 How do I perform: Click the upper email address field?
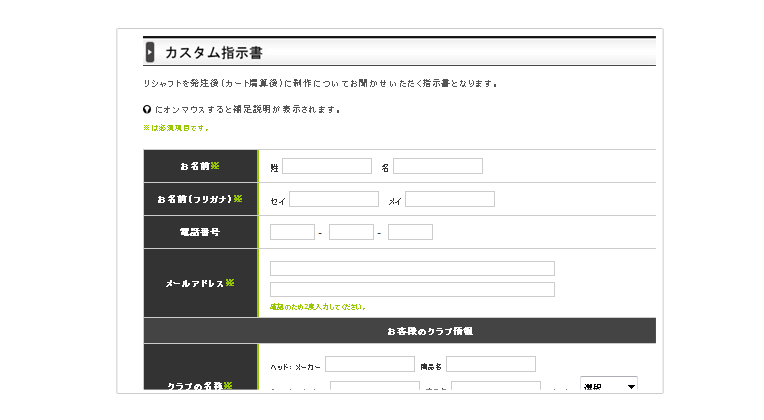[x=412, y=268]
